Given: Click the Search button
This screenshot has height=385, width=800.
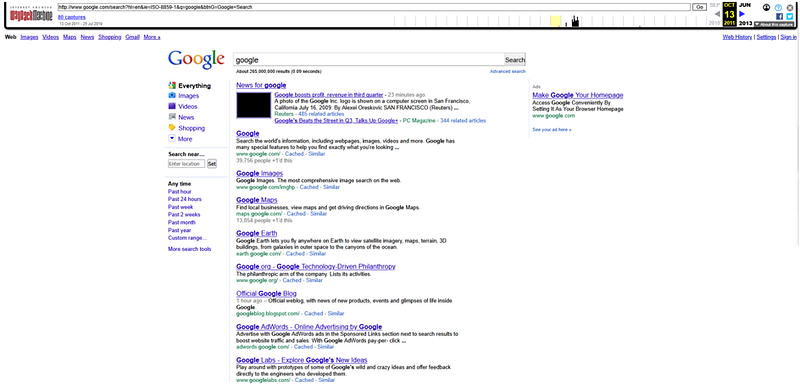Looking at the screenshot, I should pyautogui.click(x=515, y=60).
